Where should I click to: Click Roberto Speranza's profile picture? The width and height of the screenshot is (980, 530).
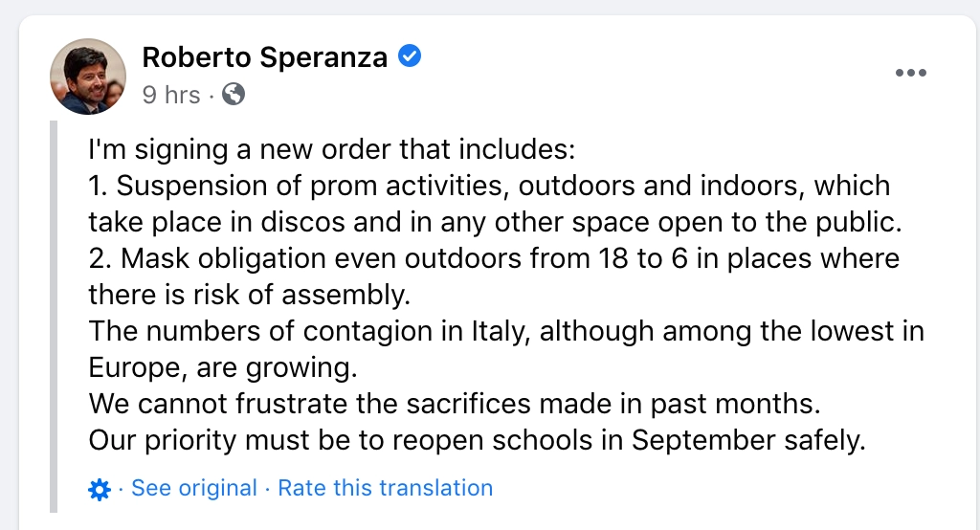pyautogui.click(x=88, y=77)
